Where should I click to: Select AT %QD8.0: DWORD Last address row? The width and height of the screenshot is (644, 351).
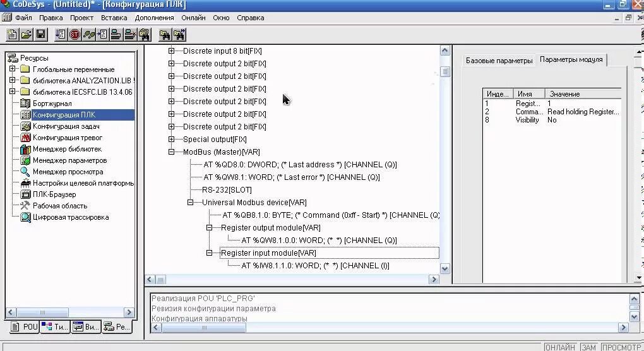point(301,165)
